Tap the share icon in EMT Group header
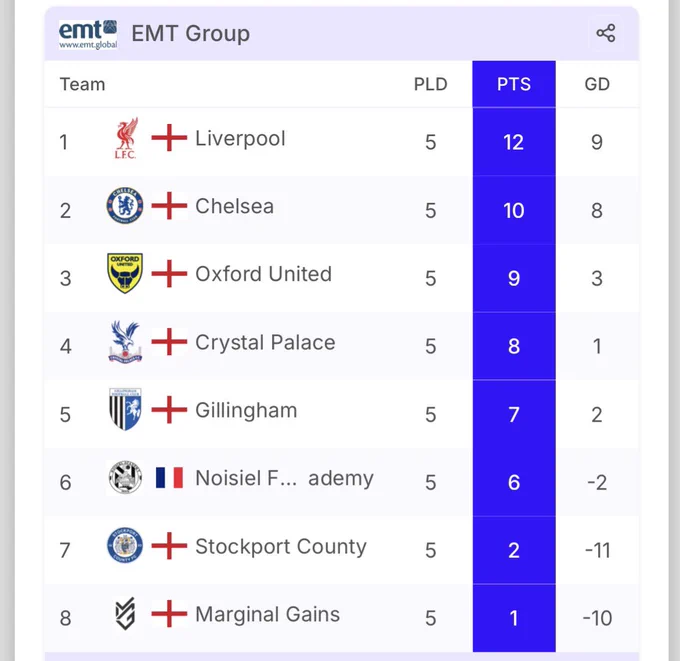The width and height of the screenshot is (680, 661). pyautogui.click(x=605, y=33)
